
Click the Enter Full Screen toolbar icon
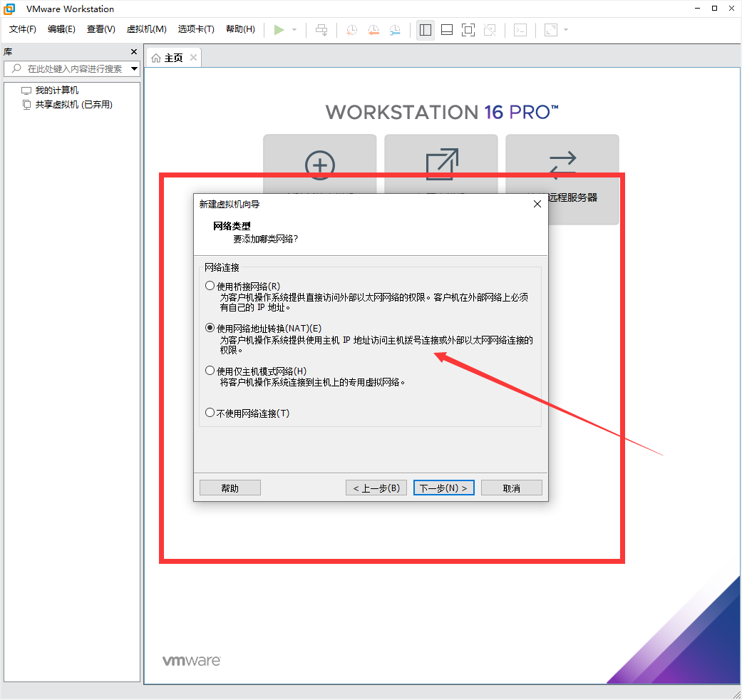468,29
